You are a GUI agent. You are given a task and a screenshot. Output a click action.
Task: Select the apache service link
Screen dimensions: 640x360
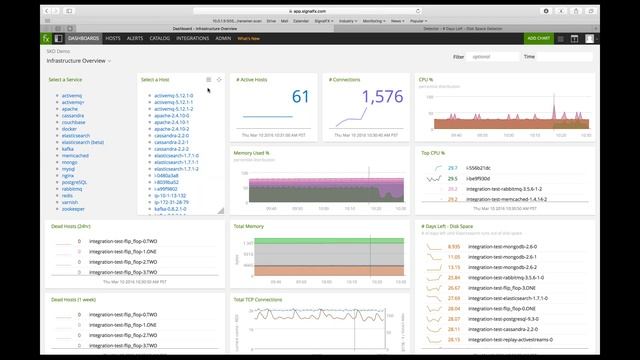pyautogui.click(x=70, y=109)
